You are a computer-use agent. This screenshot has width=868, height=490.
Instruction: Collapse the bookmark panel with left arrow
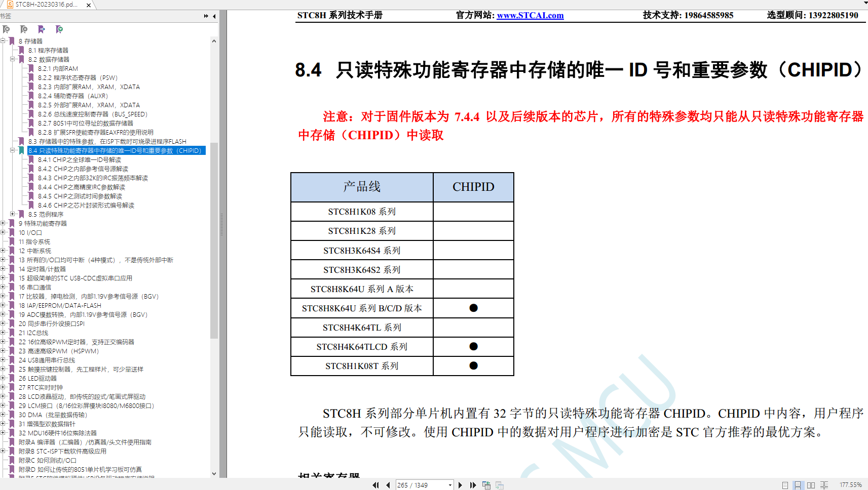point(214,16)
